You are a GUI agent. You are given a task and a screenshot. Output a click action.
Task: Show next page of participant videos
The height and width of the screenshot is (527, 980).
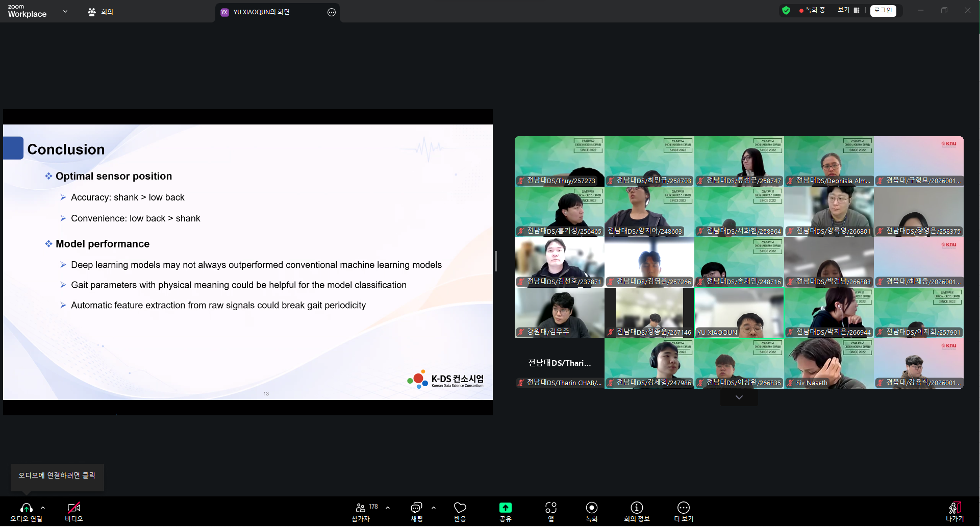739,397
